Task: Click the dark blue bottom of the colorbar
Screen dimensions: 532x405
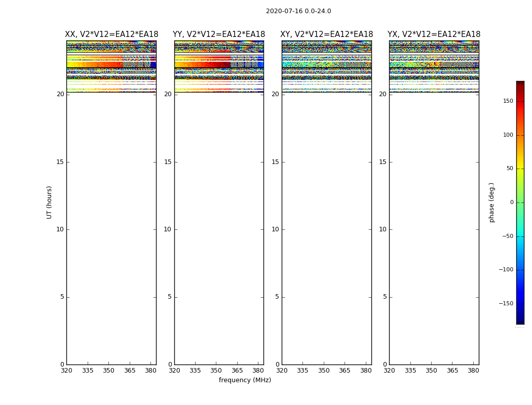Action: (x=520, y=320)
